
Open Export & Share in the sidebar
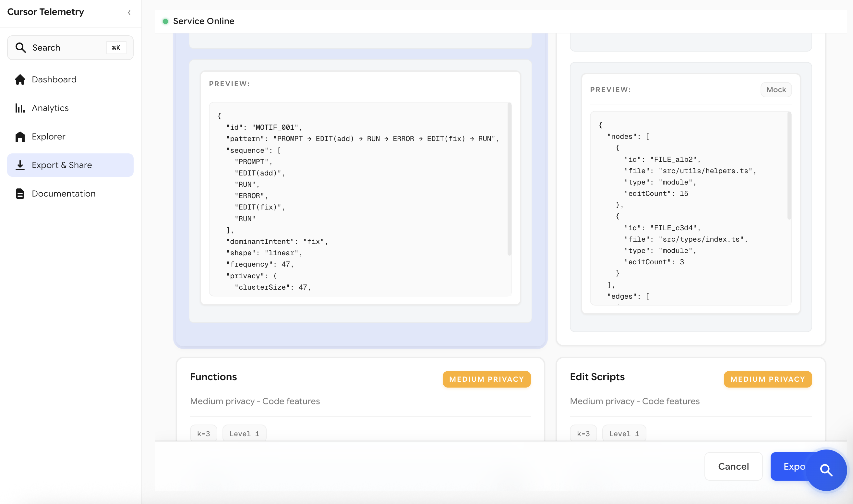tap(62, 165)
